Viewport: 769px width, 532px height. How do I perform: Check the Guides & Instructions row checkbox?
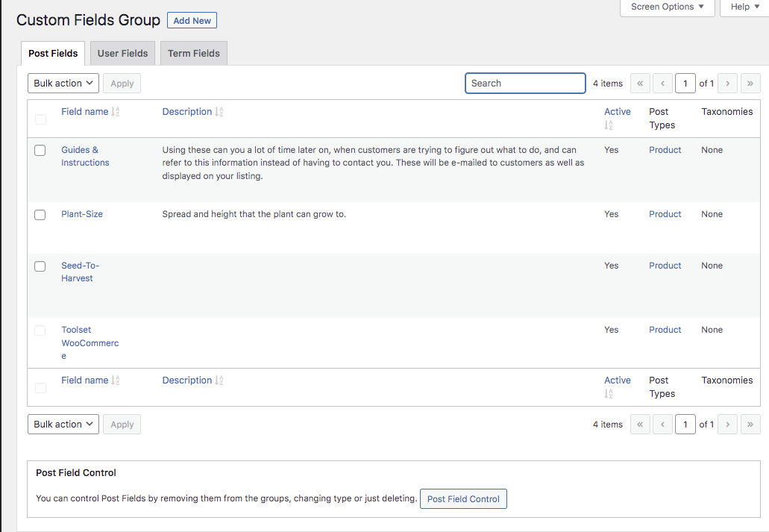(x=40, y=151)
